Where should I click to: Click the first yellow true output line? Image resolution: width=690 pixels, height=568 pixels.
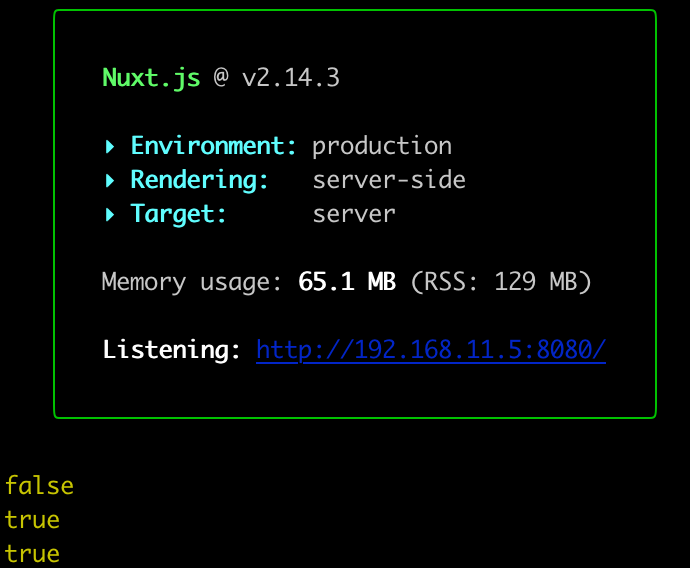[x=32, y=520]
